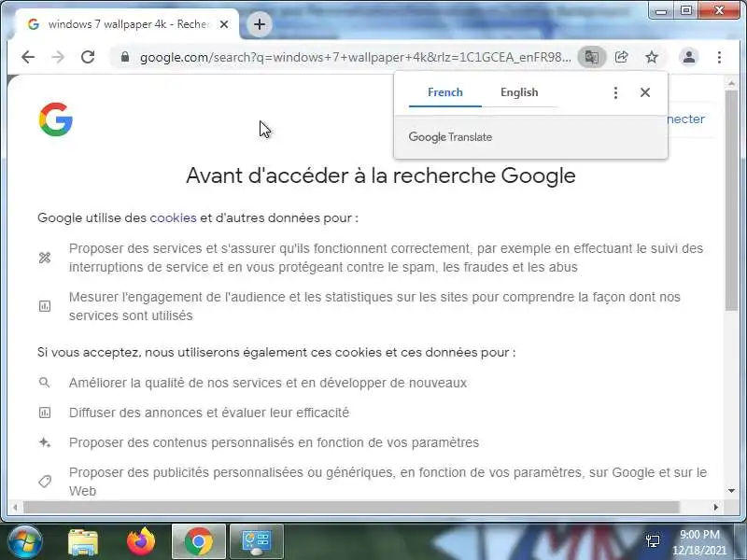The image size is (747, 560).
Task: Click magnifier icon beside Améliorer la qualité
Action: click(x=44, y=383)
